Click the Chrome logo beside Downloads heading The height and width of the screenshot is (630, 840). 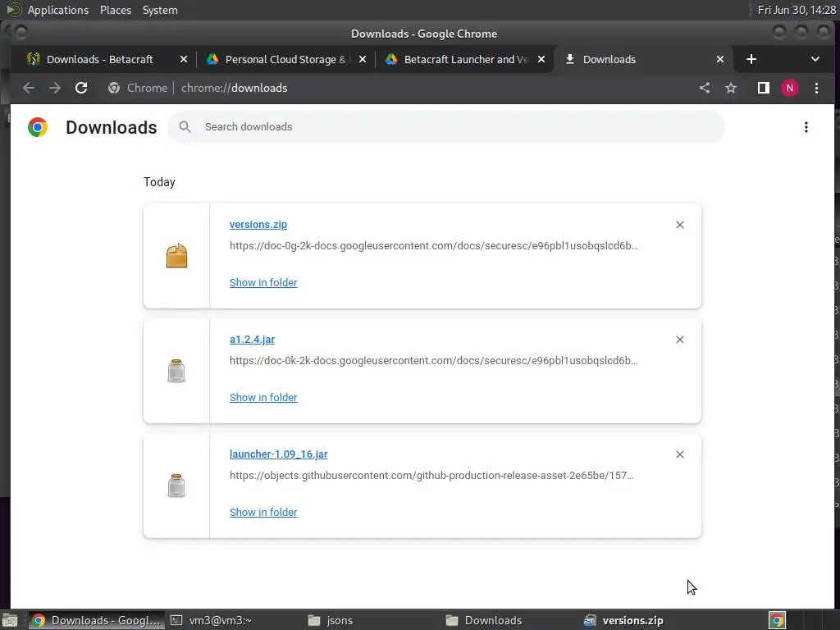click(x=38, y=127)
